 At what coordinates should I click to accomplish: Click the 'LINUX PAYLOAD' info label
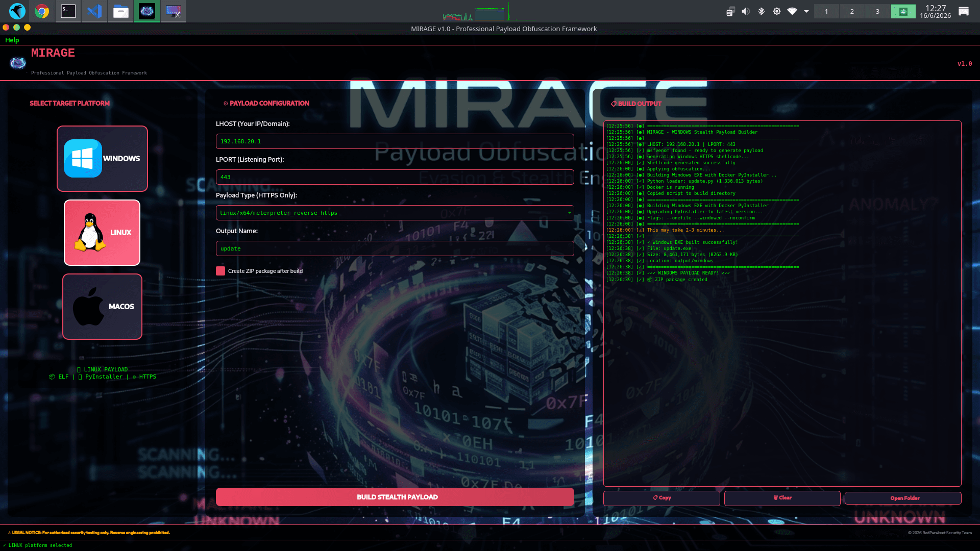pyautogui.click(x=103, y=369)
